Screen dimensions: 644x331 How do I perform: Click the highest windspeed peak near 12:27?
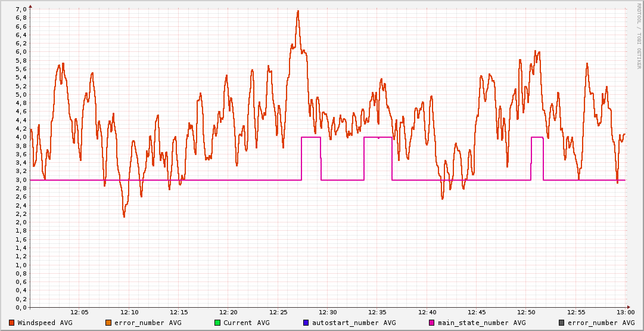[298, 11]
